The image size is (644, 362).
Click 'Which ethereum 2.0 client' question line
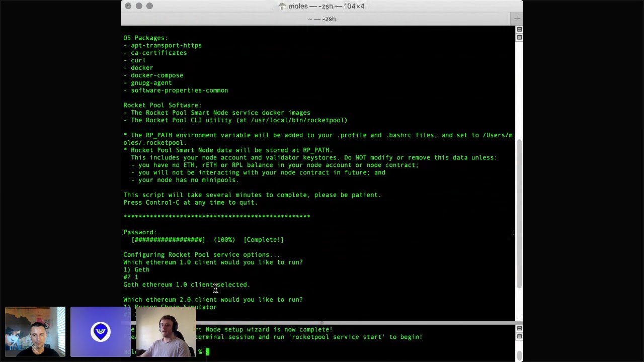click(x=213, y=300)
